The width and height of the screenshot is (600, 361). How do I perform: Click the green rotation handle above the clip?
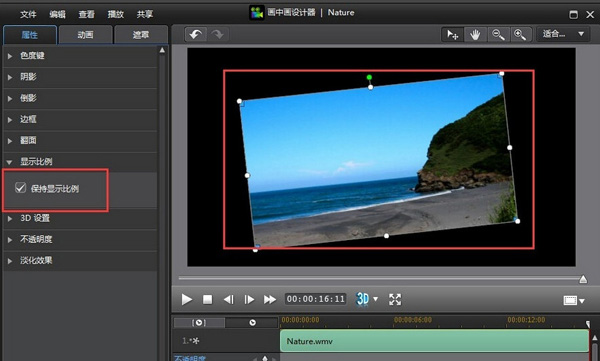tap(369, 77)
